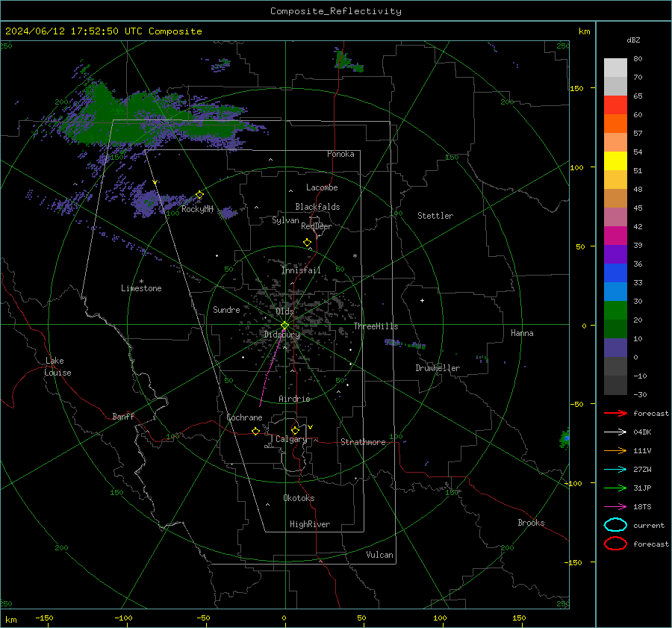Image resolution: width=672 pixels, height=628 pixels.
Task: Click the Strathmore town label
Action: pos(363,442)
